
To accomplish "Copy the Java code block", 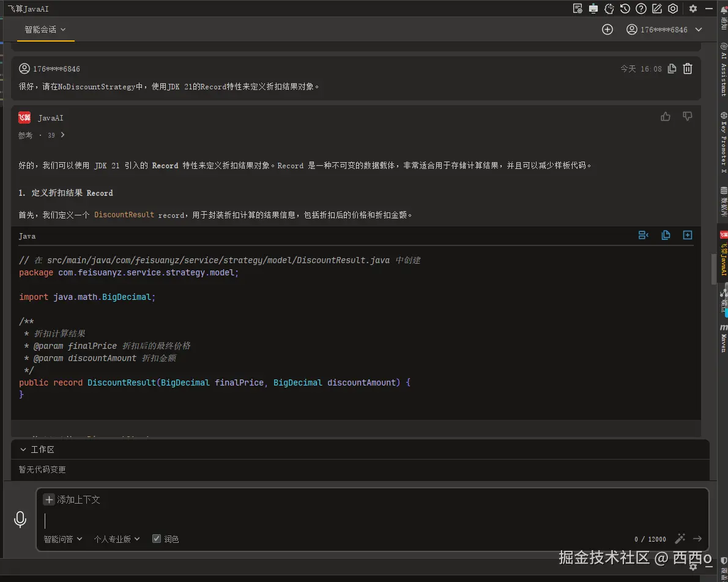I will (x=666, y=235).
